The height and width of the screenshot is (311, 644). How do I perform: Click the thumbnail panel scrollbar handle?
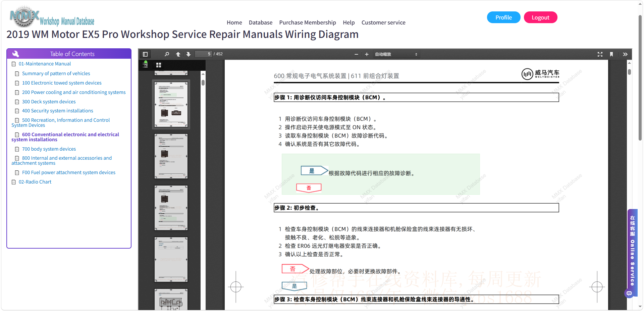pos(203,83)
